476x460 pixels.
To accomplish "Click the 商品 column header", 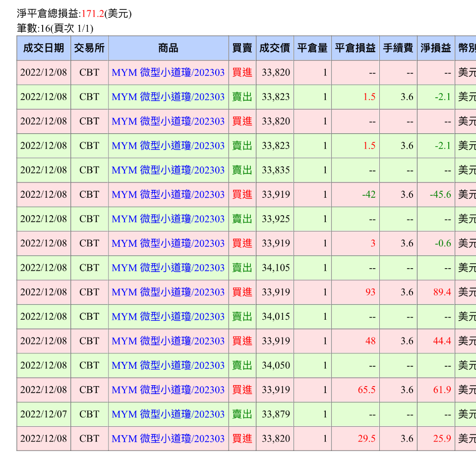I will click(168, 48).
